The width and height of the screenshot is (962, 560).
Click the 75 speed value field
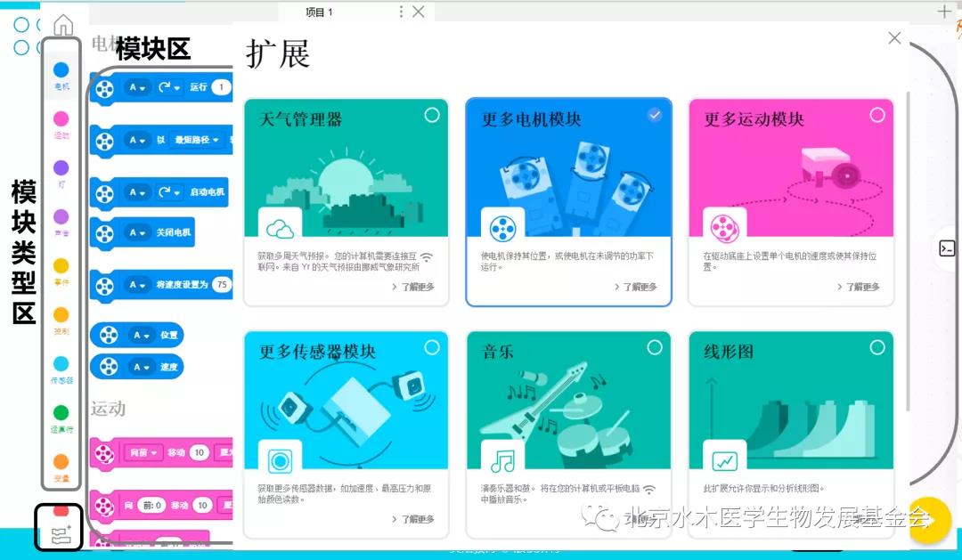pyautogui.click(x=222, y=284)
